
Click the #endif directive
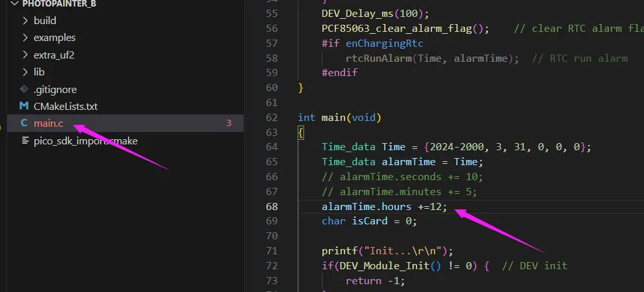tap(340, 73)
